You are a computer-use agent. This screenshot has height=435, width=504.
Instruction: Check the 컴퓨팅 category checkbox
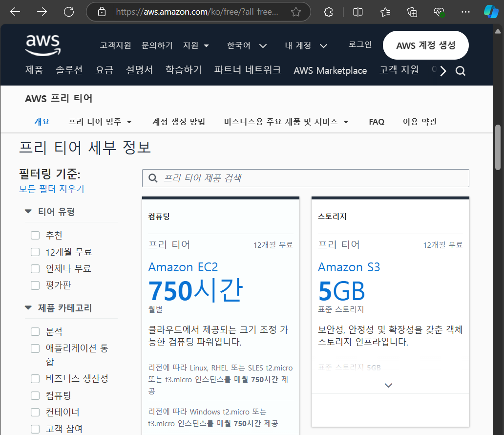35,395
